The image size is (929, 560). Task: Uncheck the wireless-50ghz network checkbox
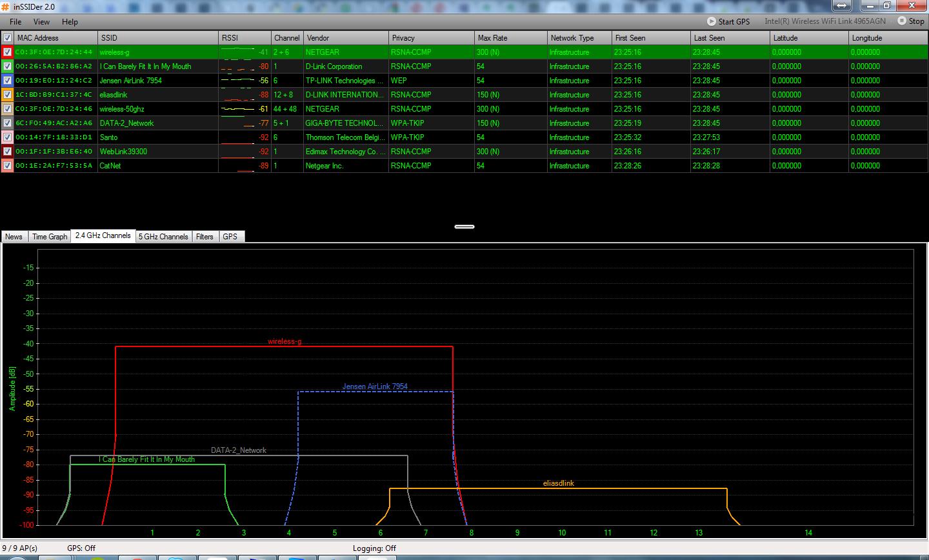click(x=8, y=109)
